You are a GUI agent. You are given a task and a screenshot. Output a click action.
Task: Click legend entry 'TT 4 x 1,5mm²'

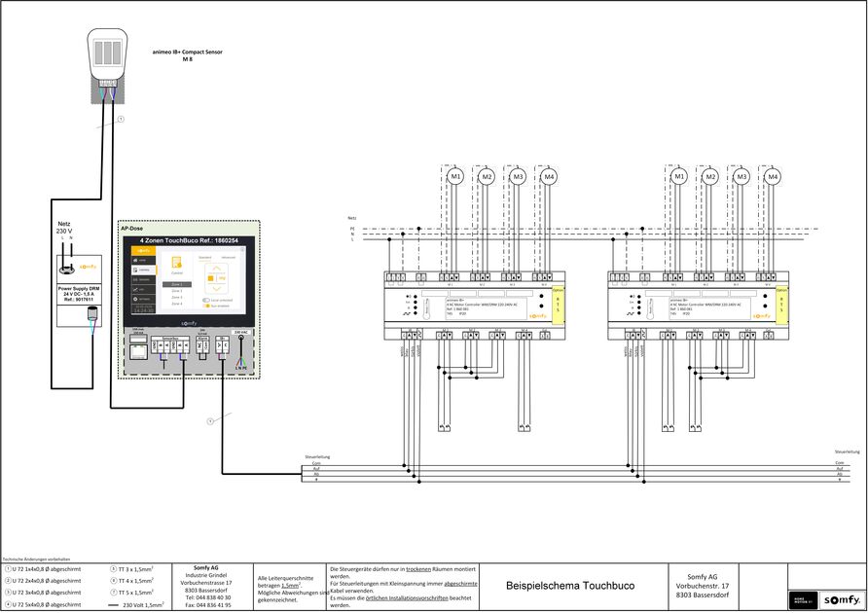(131, 581)
